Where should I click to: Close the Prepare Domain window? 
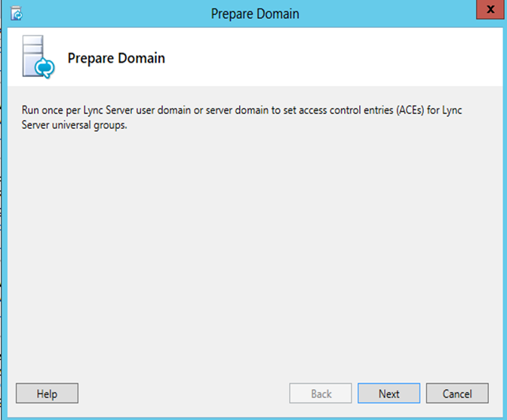click(490, 10)
